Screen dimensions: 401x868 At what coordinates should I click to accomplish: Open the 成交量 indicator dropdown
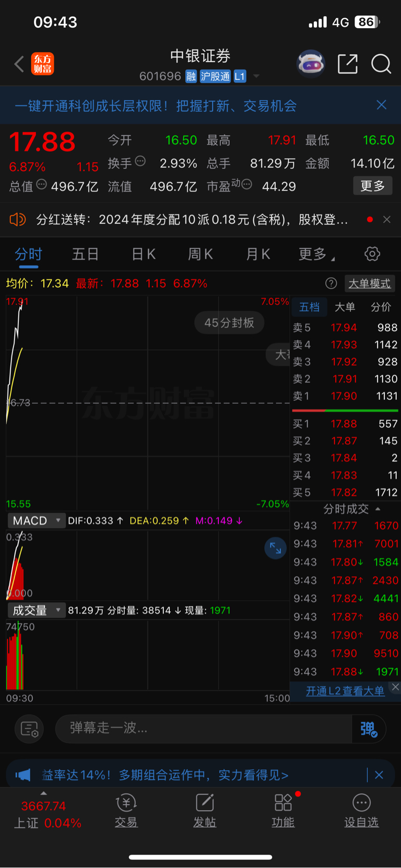(37, 610)
